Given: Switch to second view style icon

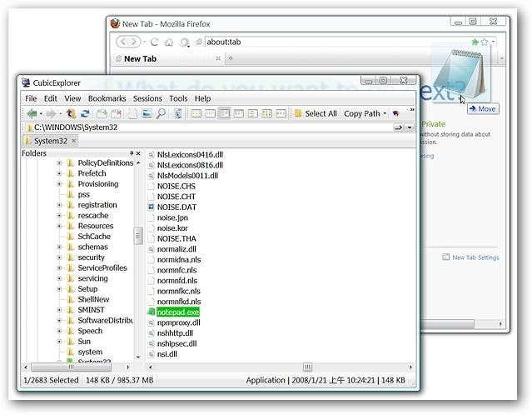Looking at the screenshot, I should tap(211, 113).
